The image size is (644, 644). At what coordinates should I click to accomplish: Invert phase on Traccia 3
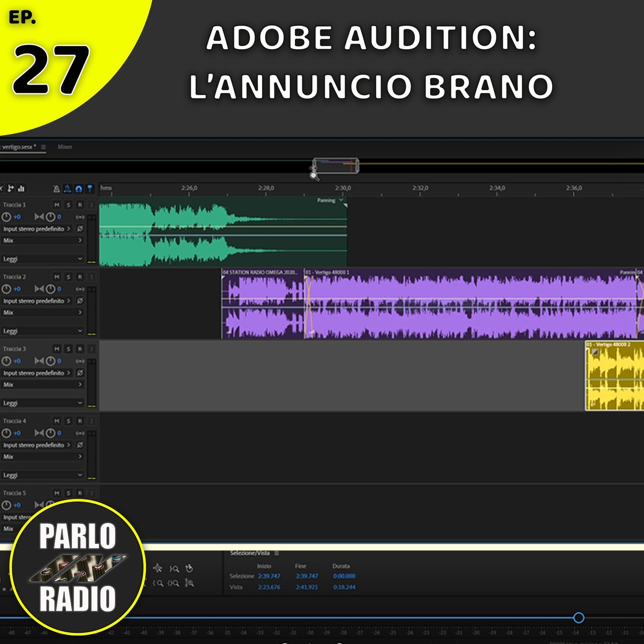click(x=80, y=373)
